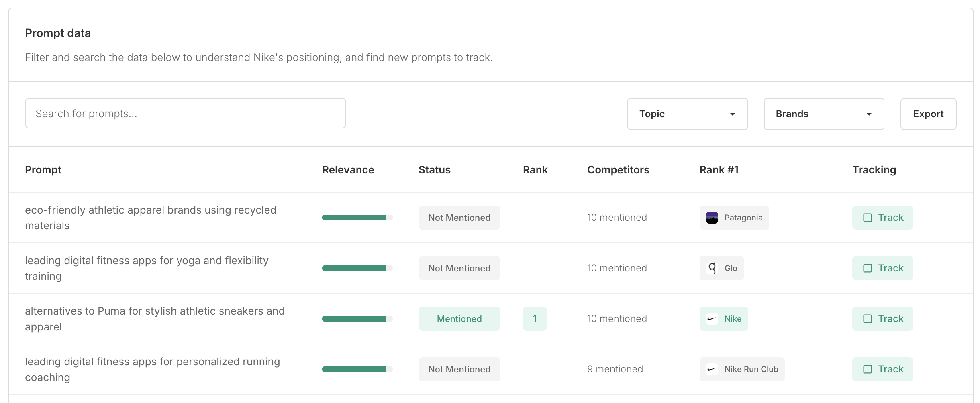980x403 pixels.
Task: Toggle Track checkbox for yoga fitness apps prompt
Action: (x=868, y=268)
